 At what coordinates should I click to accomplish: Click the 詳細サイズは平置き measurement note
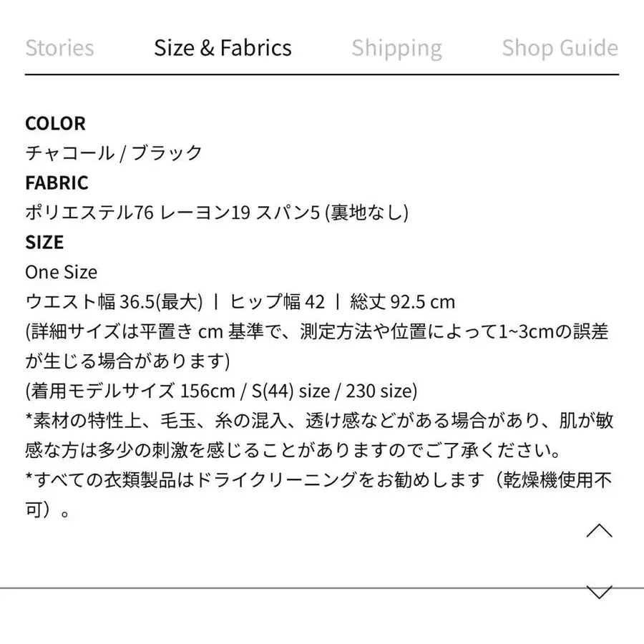316,332
